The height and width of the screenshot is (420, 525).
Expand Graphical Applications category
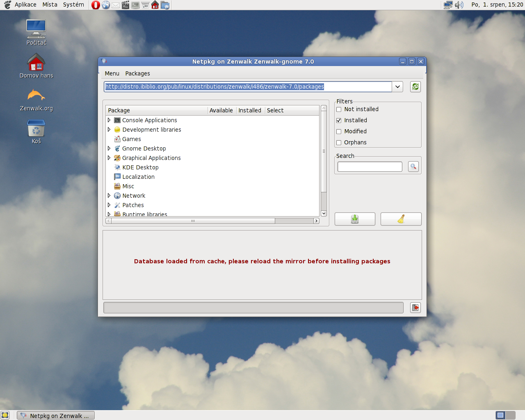109,158
